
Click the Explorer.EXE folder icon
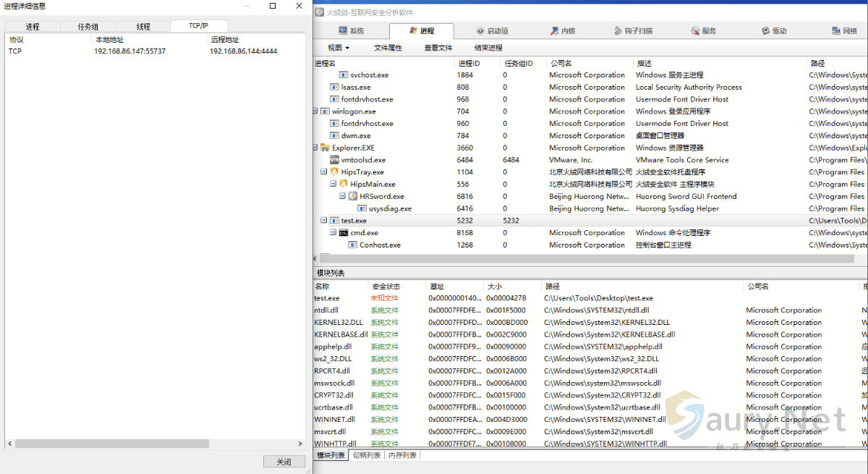click(325, 148)
